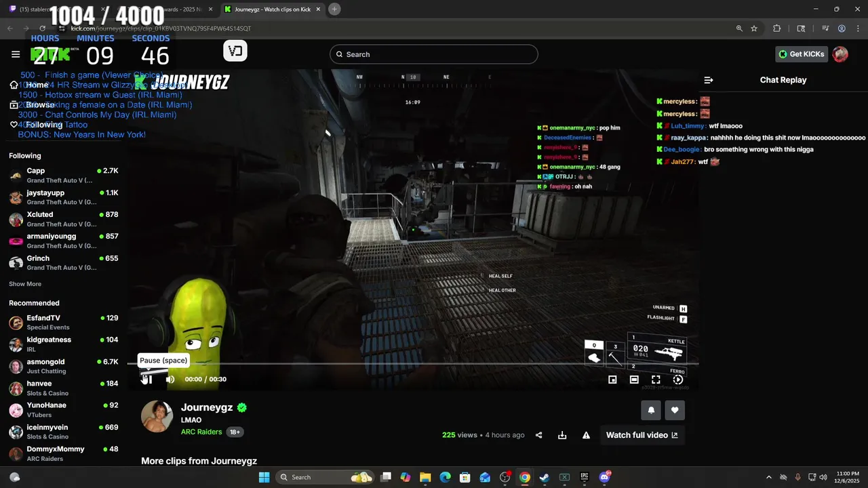Open the ARC Raiders category link
This screenshot has width=868, height=488.
tap(201, 432)
